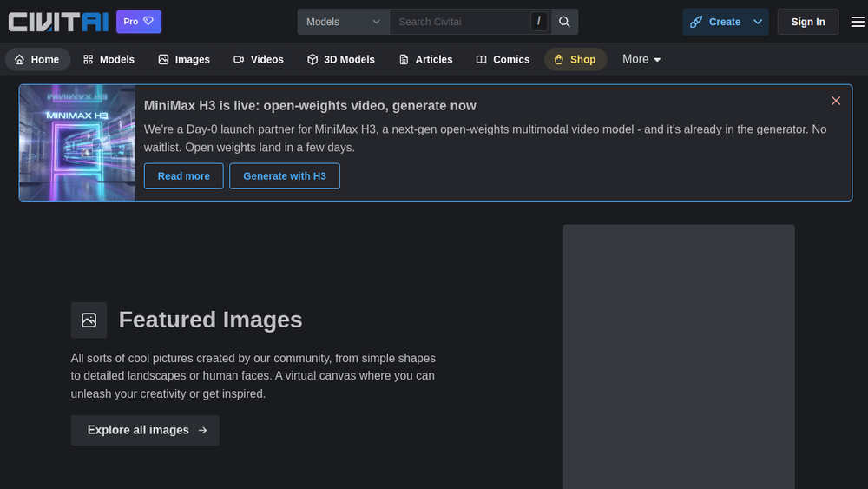The width and height of the screenshot is (868, 489).
Task: Expand the Create dropdown chevron
Action: coord(758,22)
